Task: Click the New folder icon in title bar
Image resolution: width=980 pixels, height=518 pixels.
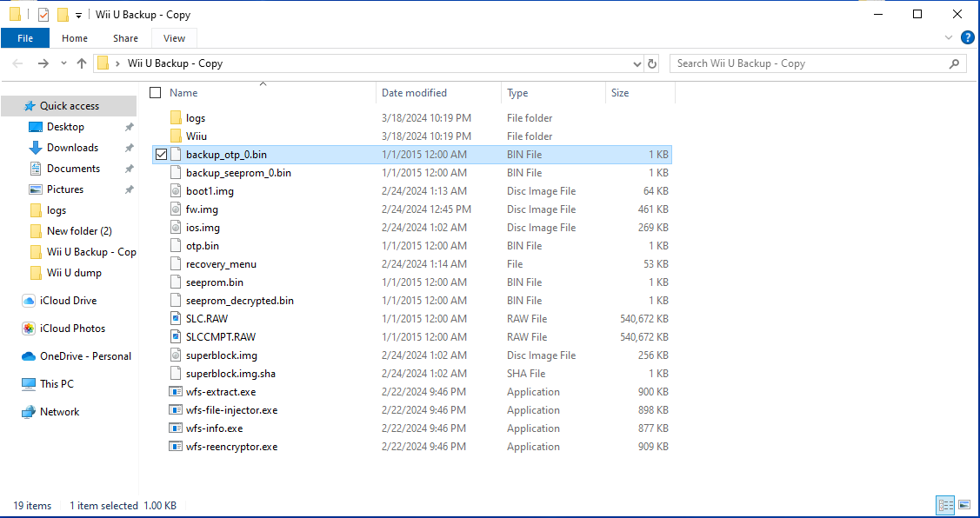Action: click(63, 15)
